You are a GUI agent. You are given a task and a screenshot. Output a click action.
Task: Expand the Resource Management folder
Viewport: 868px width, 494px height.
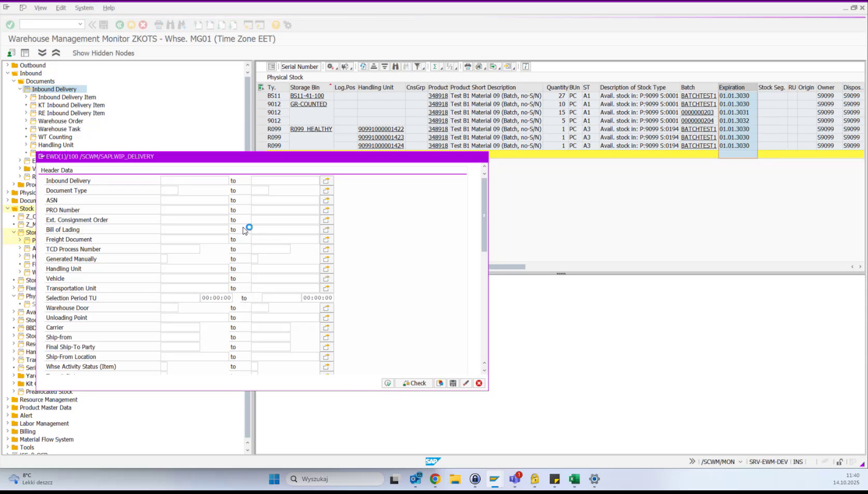7,400
